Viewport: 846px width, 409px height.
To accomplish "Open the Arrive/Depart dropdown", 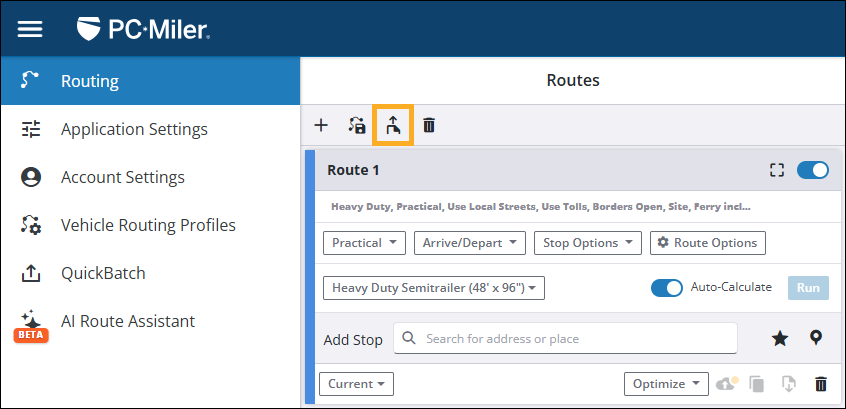I will pos(473,243).
